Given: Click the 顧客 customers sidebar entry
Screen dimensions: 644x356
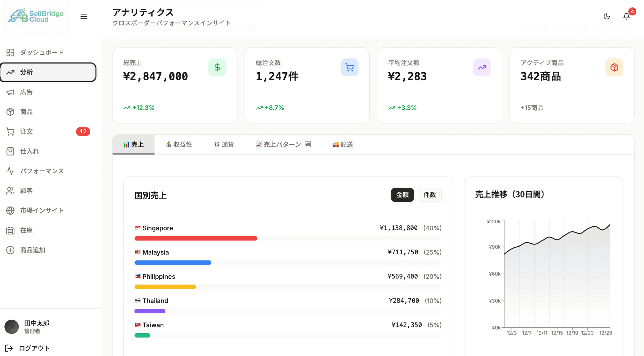Looking at the screenshot, I should [x=26, y=190].
